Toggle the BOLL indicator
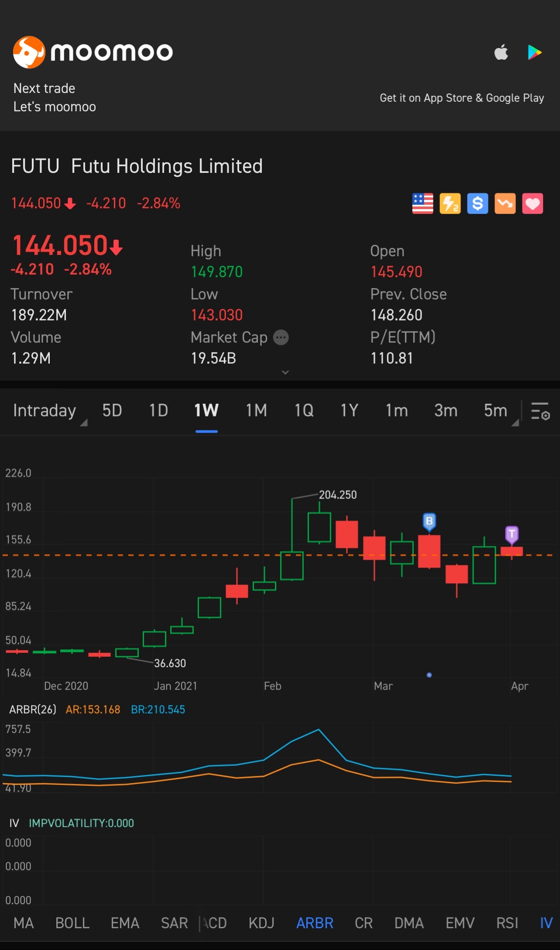 pos(72,923)
